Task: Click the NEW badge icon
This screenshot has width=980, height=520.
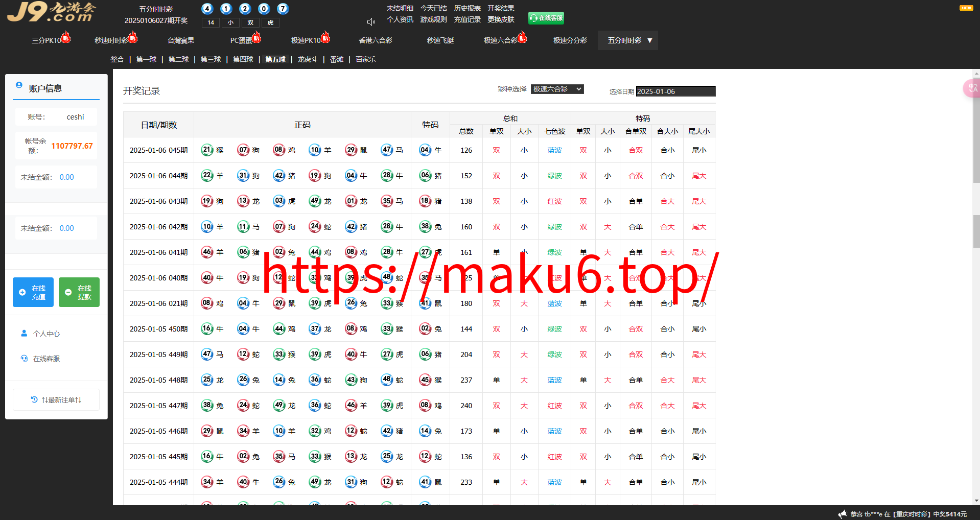Action: click(x=966, y=8)
